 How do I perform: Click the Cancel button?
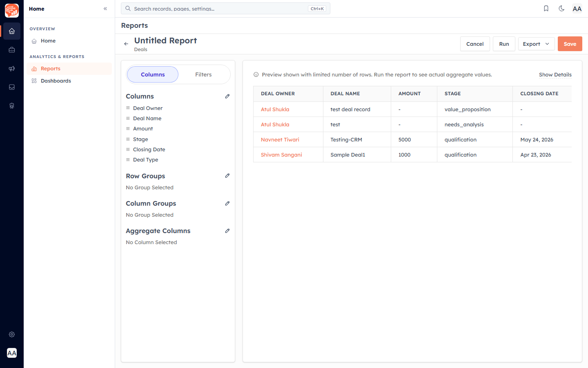pyautogui.click(x=475, y=44)
